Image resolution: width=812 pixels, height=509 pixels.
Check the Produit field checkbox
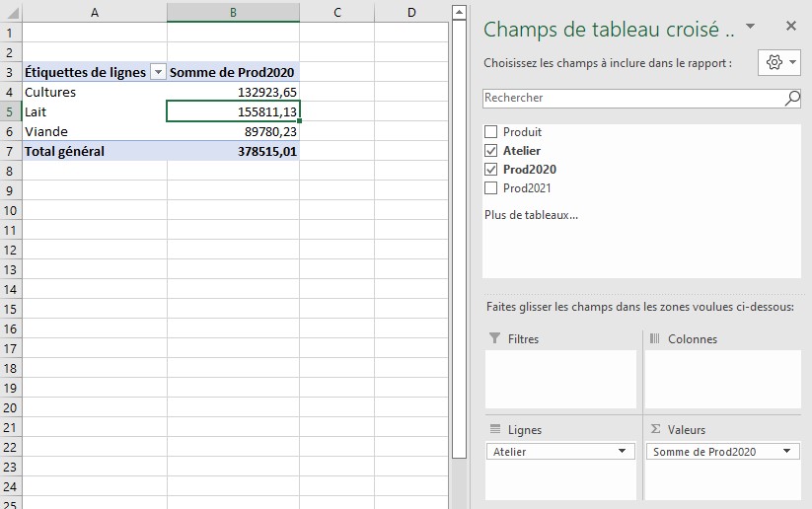(x=490, y=132)
